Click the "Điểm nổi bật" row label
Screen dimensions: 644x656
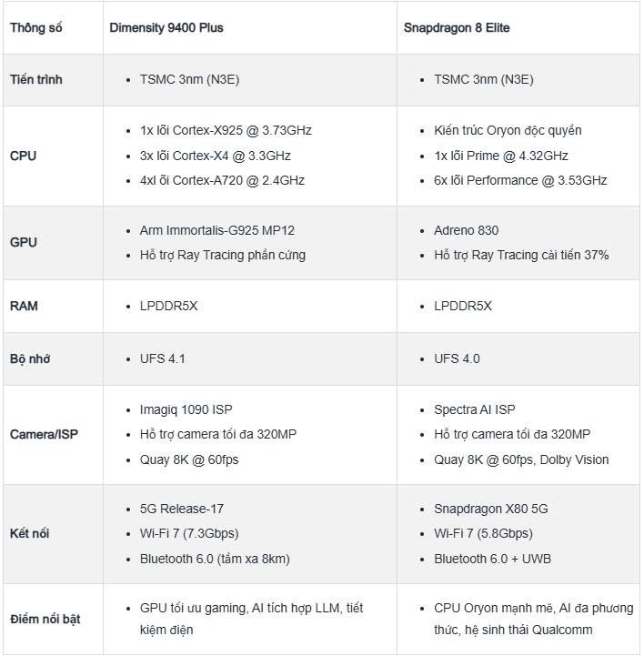point(45,619)
